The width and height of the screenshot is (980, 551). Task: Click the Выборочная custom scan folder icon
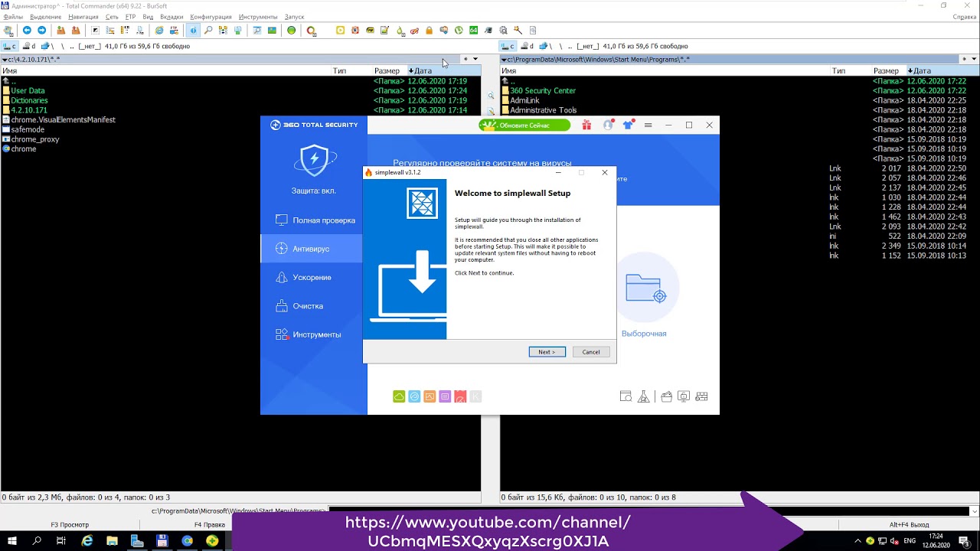(645, 288)
